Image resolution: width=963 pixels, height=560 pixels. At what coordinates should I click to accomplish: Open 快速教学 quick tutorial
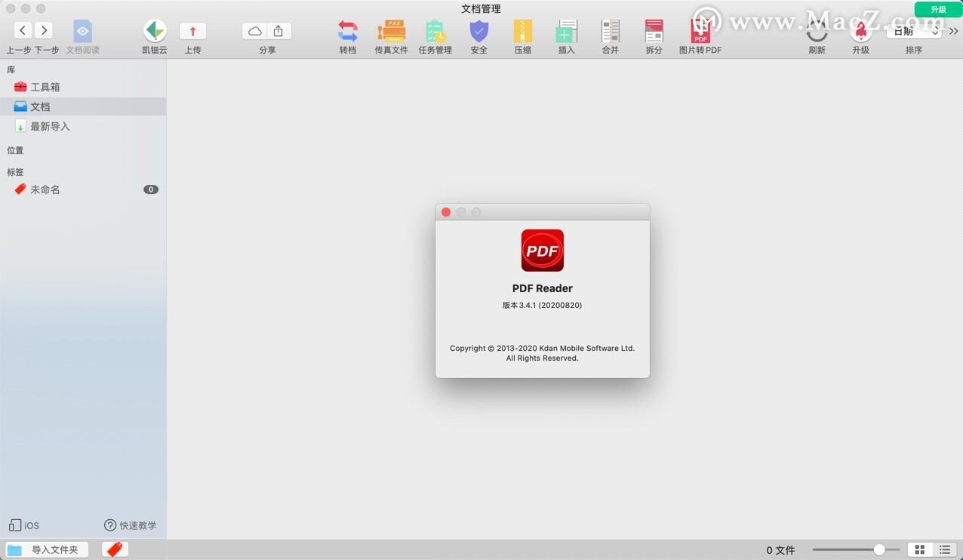pos(131,525)
